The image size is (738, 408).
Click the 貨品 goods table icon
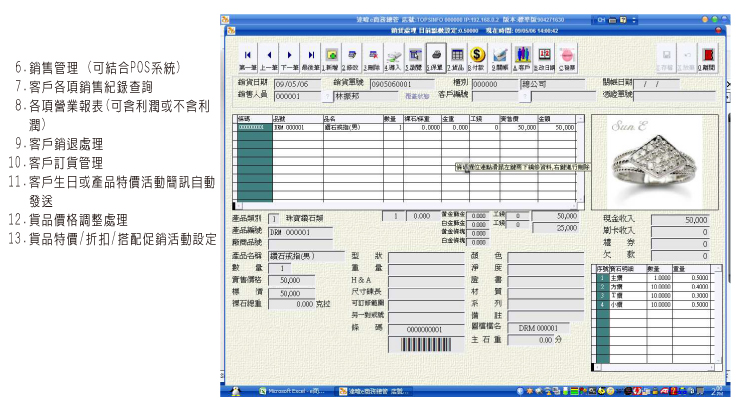tap(456, 55)
